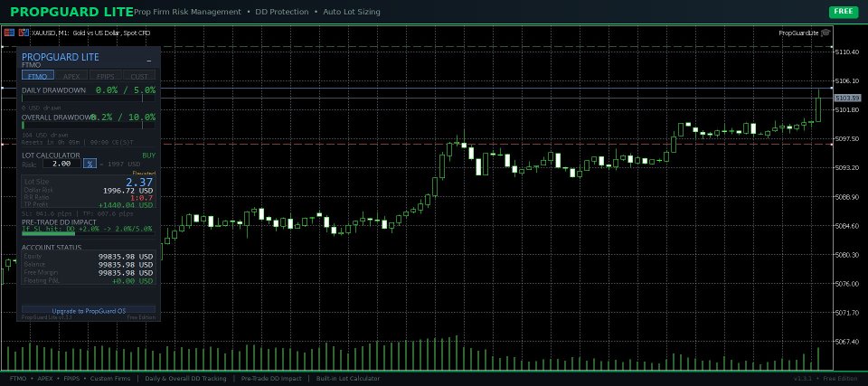Click the Balance row label
Screen dimensions: 868x386
pos(34,264)
